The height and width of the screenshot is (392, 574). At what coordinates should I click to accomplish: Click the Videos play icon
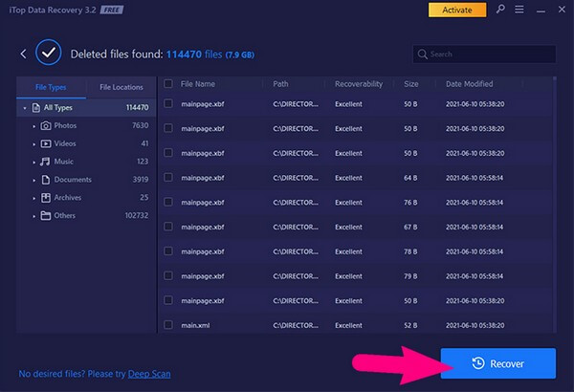coord(45,143)
